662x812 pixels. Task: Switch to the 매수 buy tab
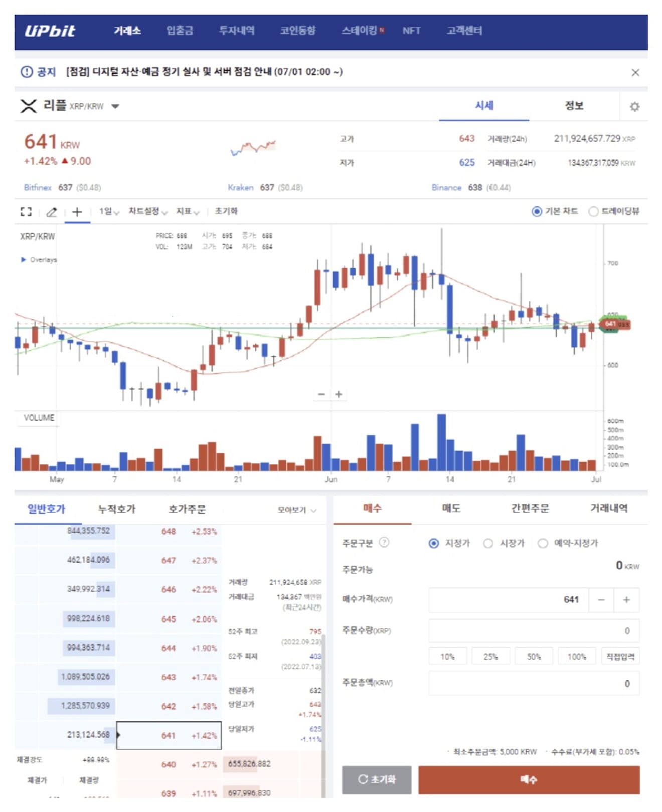(372, 508)
